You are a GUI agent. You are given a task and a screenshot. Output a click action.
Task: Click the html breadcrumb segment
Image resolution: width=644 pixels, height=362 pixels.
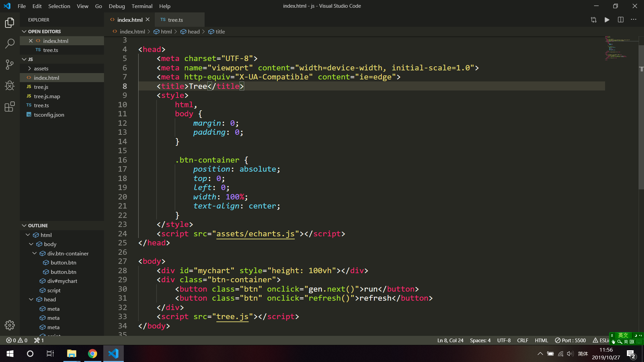click(163, 32)
